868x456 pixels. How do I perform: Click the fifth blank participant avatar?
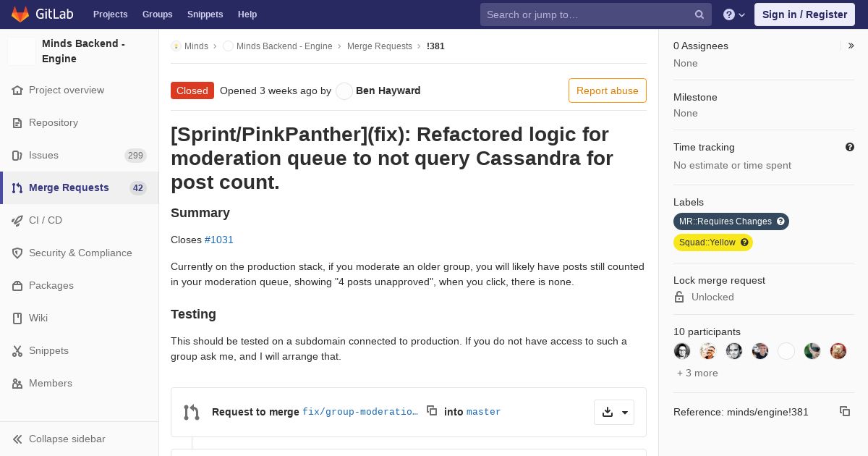pyautogui.click(x=786, y=351)
